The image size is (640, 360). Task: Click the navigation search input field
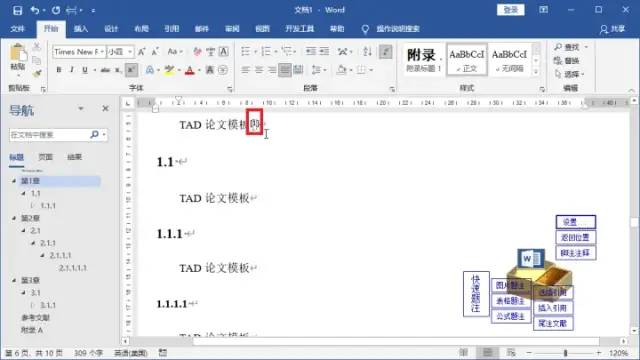pos(49,135)
